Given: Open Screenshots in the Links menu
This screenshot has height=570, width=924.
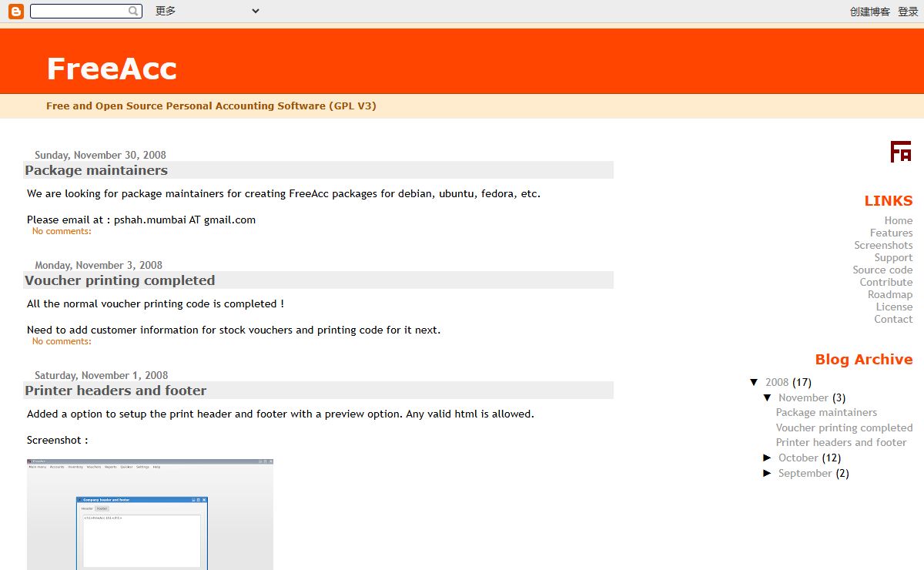Looking at the screenshot, I should coord(883,245).
